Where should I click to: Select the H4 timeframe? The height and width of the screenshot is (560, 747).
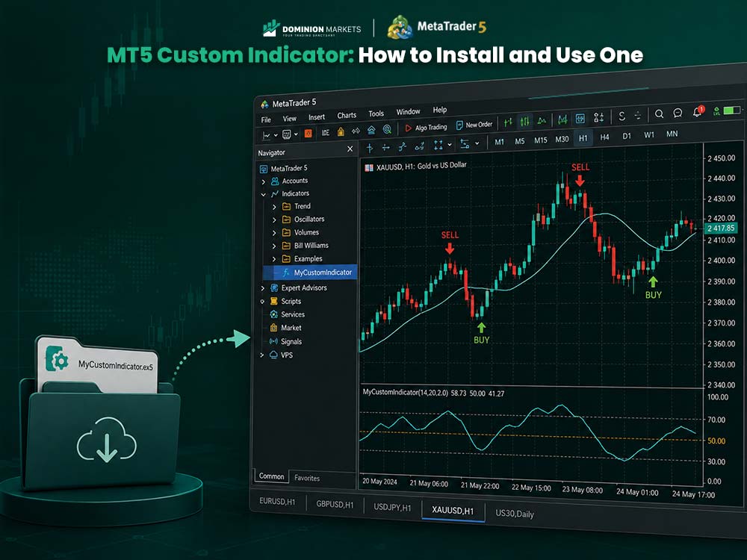point(604,137)
